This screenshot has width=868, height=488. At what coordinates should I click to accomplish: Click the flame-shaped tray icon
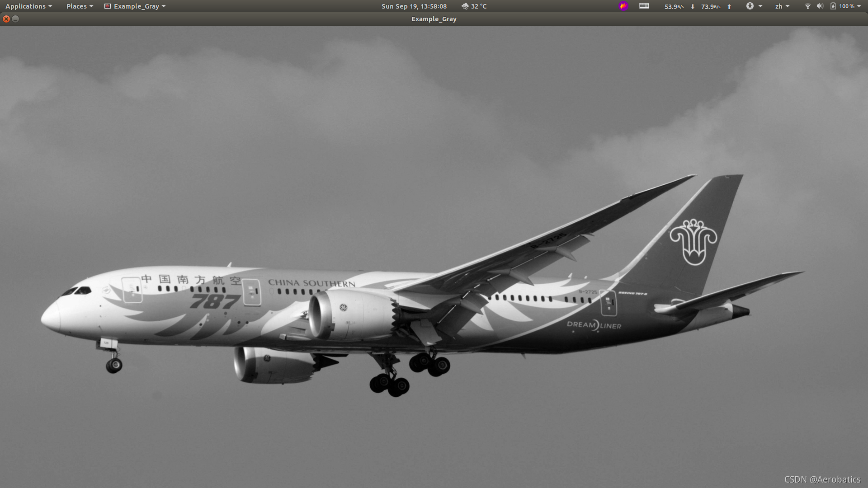pyautogui.click(x=623, y=6)
